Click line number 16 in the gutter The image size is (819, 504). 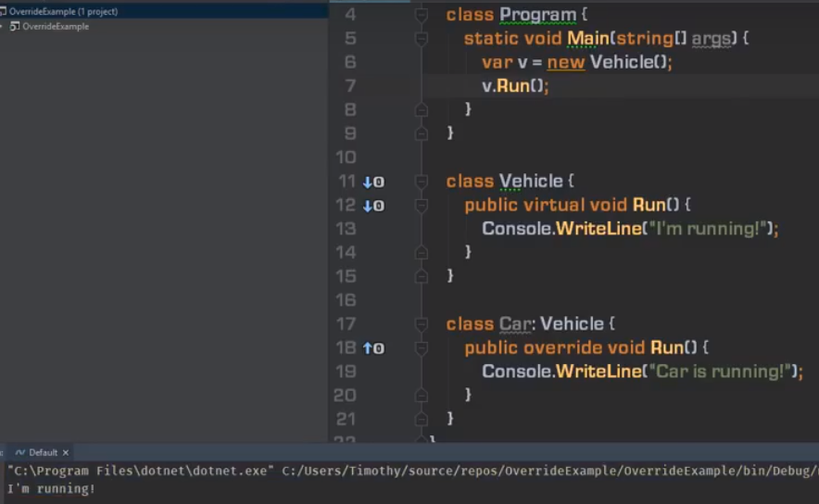[x=346, y=300]
